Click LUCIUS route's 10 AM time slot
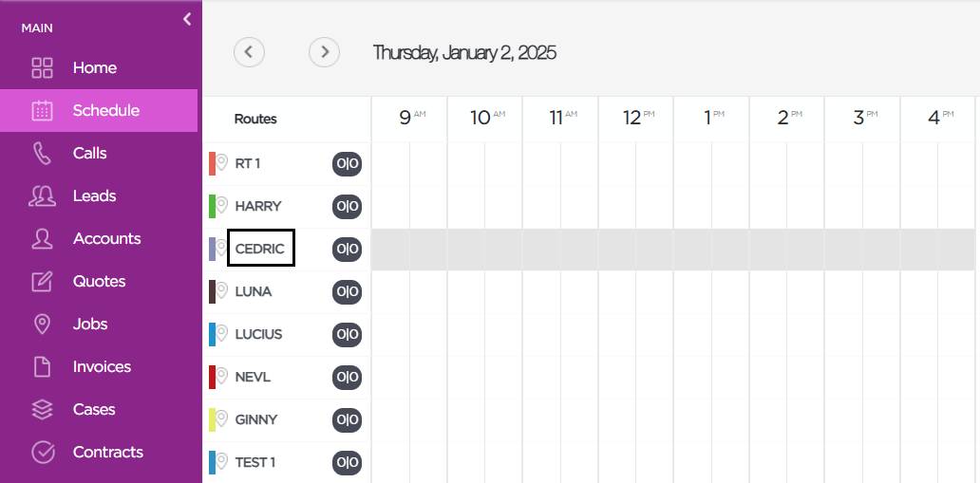Screen dimensions: 980x483 (x=484, y=334)
